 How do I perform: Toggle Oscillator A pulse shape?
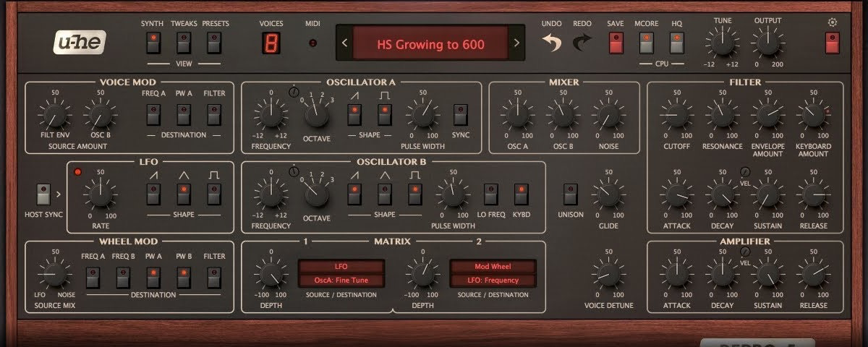(384, 114)
